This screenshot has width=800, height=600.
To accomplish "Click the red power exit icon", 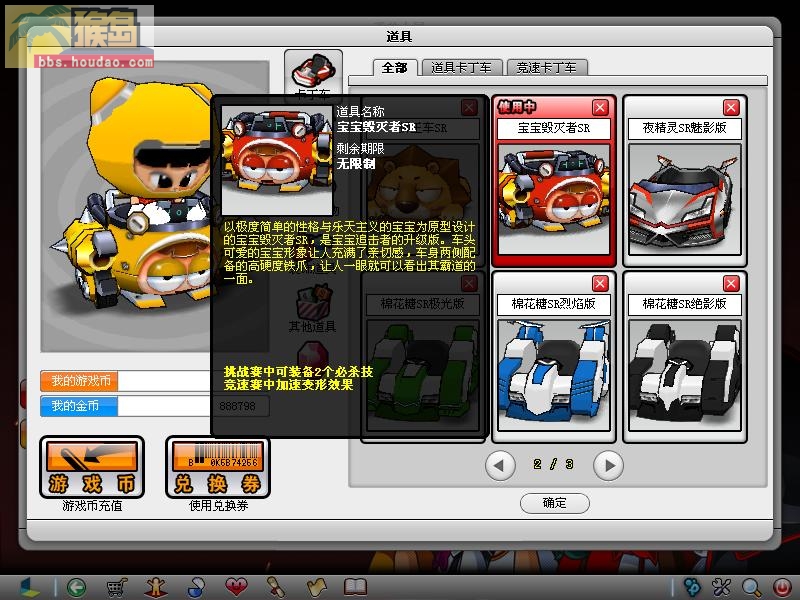I will tap(782, 588).
